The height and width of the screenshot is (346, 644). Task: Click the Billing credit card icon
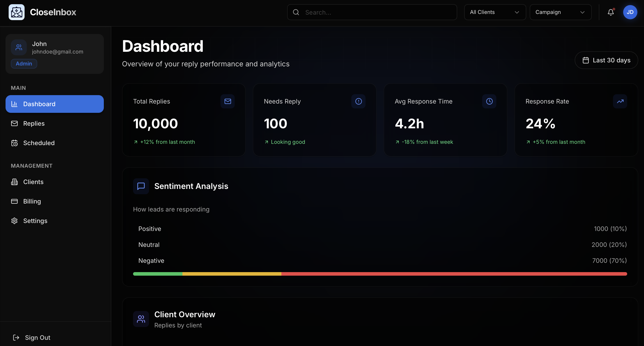click(x=14, y=201)
